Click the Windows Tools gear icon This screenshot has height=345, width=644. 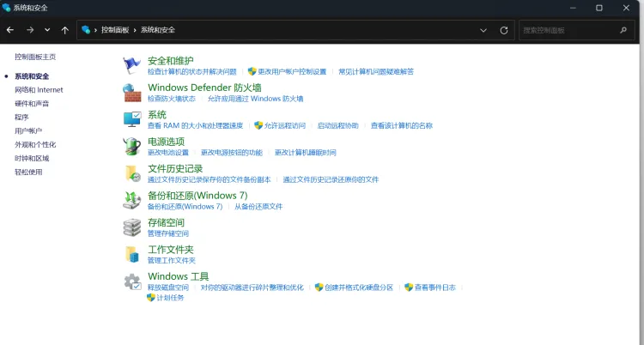click(132, 281)
